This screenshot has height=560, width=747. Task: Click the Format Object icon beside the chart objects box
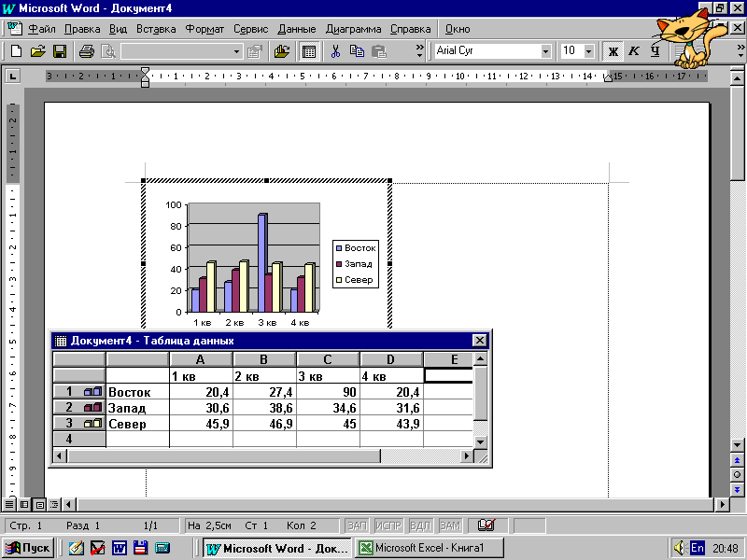coord(255,51)
